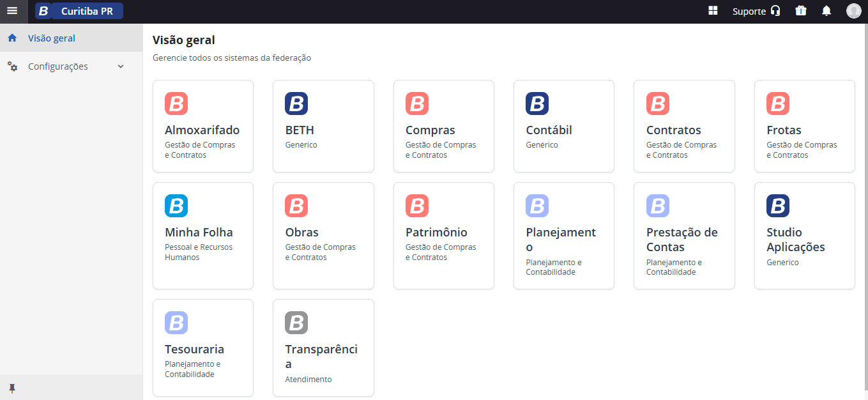Viewport: 868px width, 400px height.
Task: Click the Studio Aplicações icon
Action: [778, 206]
